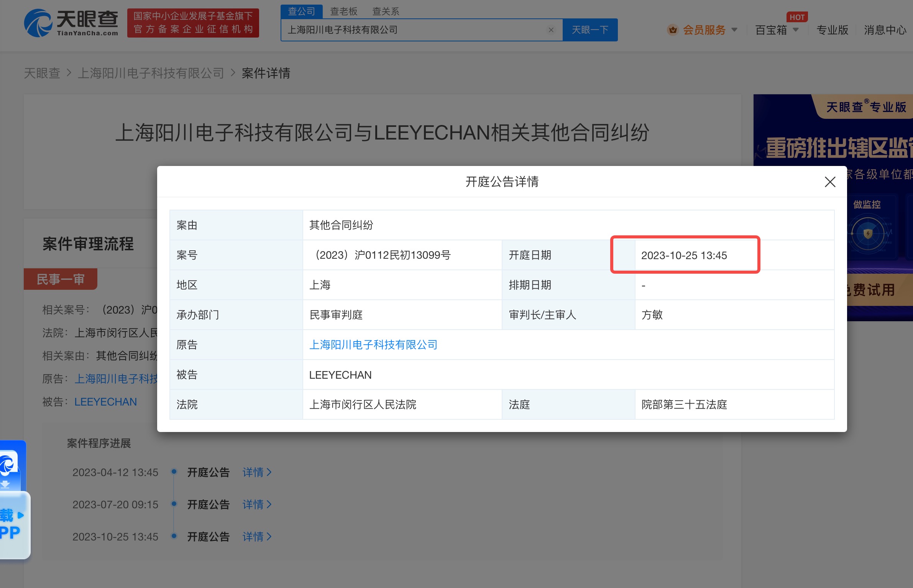Open plaintiff link 上海阳川电子科技有限公司 in dialog
The image size is (913, 588).
(373, 345)
